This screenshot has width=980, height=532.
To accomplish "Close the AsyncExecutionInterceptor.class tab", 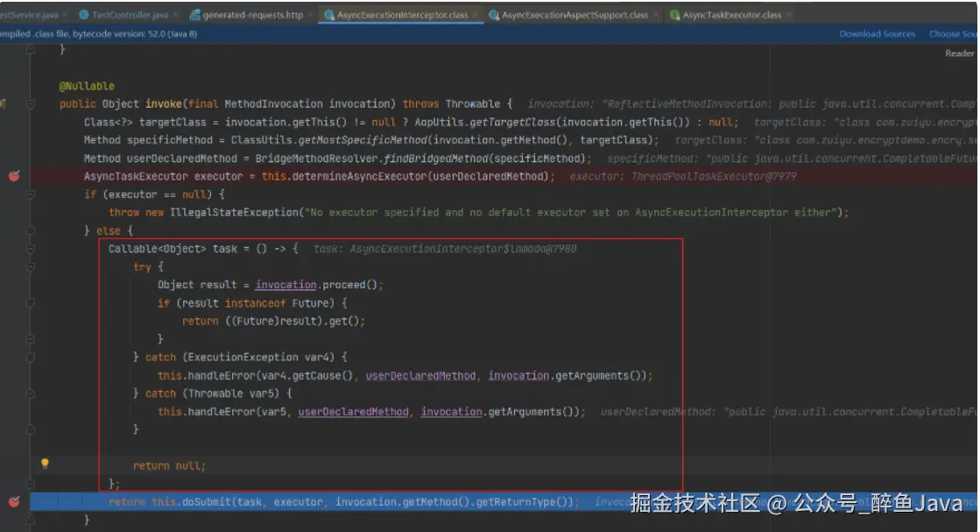I will tap(476, 14).
